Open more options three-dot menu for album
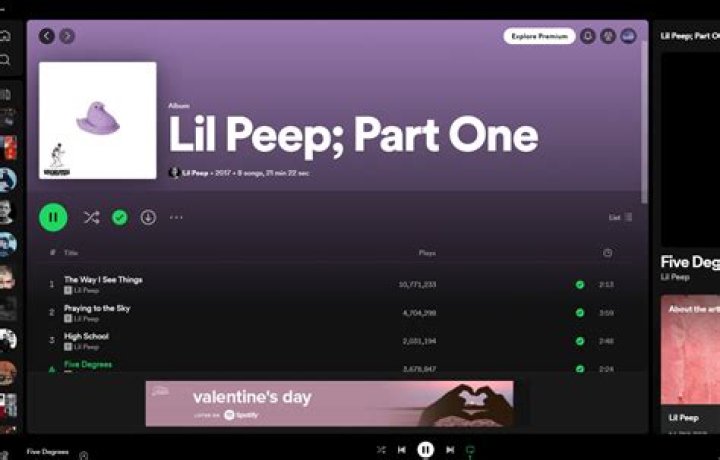 coord(176,217)
